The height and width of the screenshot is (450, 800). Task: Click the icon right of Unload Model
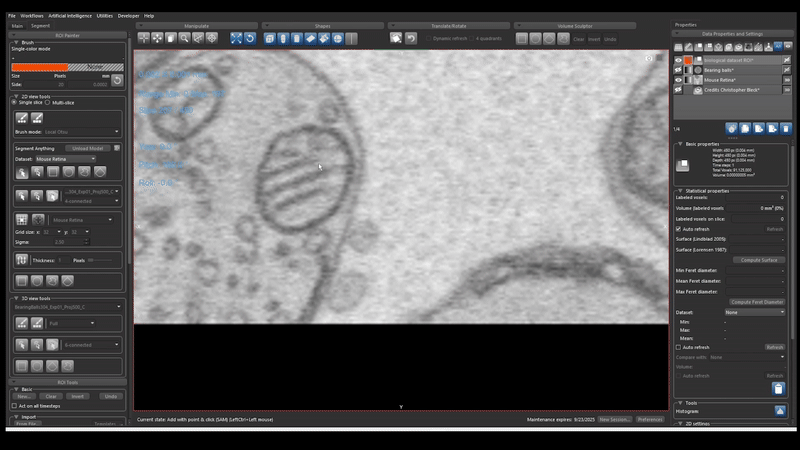(117, 148)
